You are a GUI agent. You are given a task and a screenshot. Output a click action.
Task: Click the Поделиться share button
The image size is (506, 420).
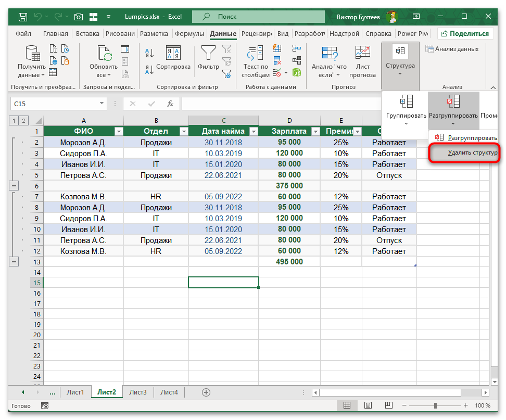click(x=465, y=33)
